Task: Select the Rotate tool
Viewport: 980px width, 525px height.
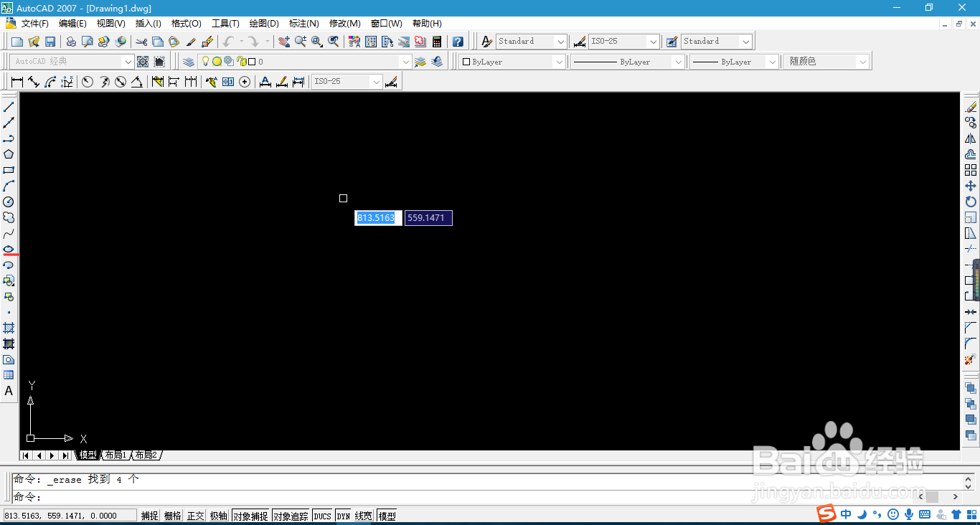Action: (x=971, y=202)
